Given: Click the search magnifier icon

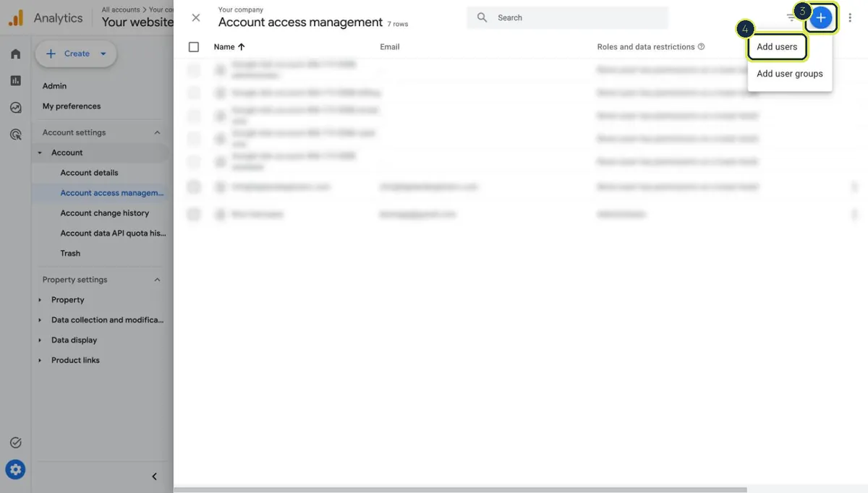Looking at the screenshot, I should coord(482,17).
